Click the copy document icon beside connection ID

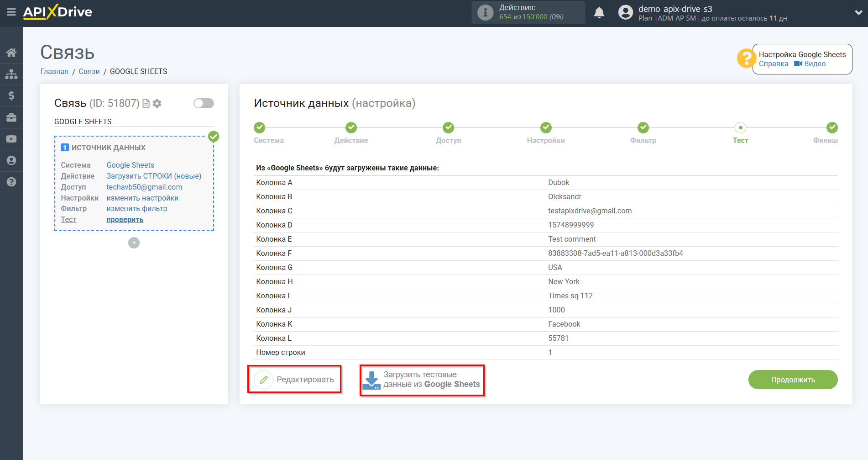146,104
